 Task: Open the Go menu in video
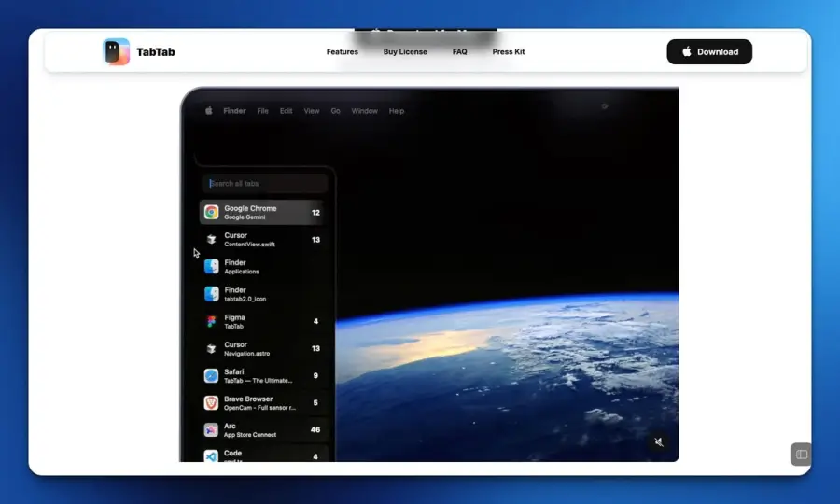[x=335, y=111]
